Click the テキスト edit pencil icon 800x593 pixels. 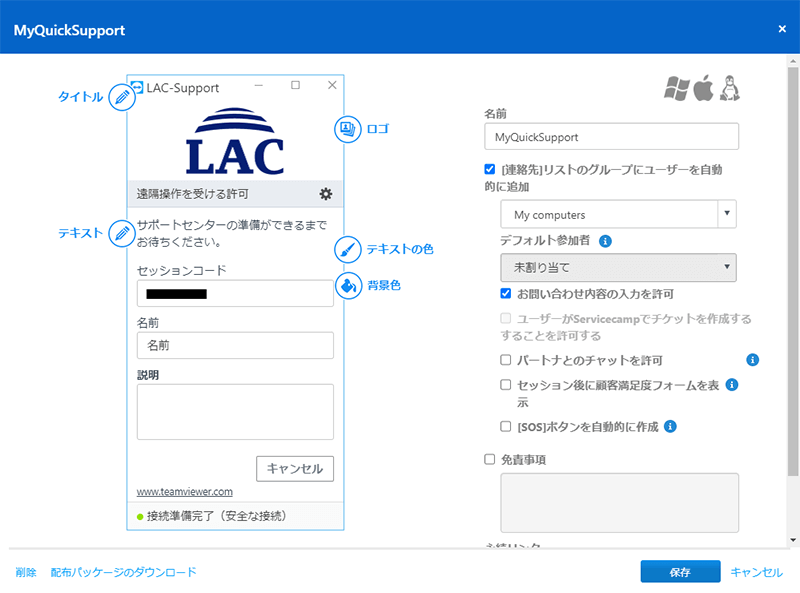[122, 234]
